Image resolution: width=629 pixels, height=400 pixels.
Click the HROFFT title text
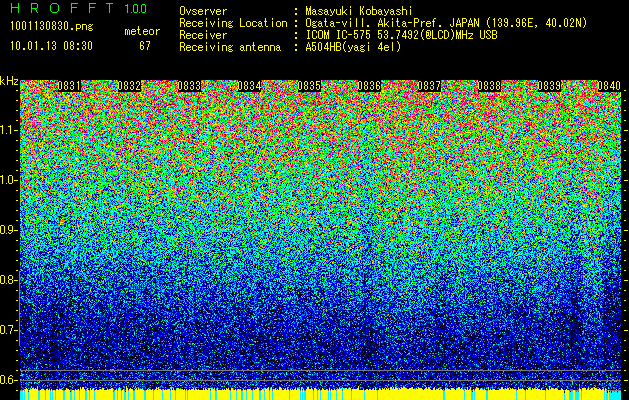point(61,8)
